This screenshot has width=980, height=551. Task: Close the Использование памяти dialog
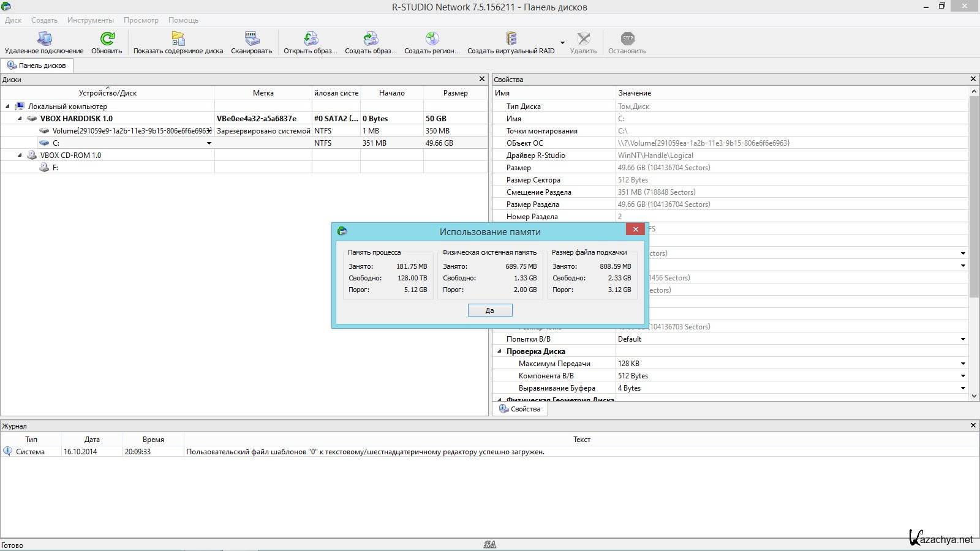[x=635, y=230]
